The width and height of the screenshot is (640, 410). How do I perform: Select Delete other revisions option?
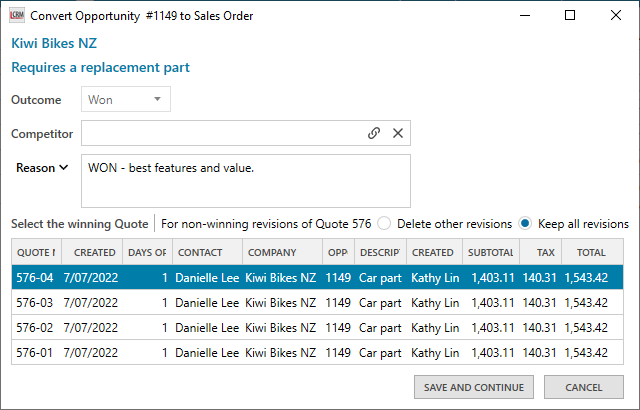click(384, 223)
